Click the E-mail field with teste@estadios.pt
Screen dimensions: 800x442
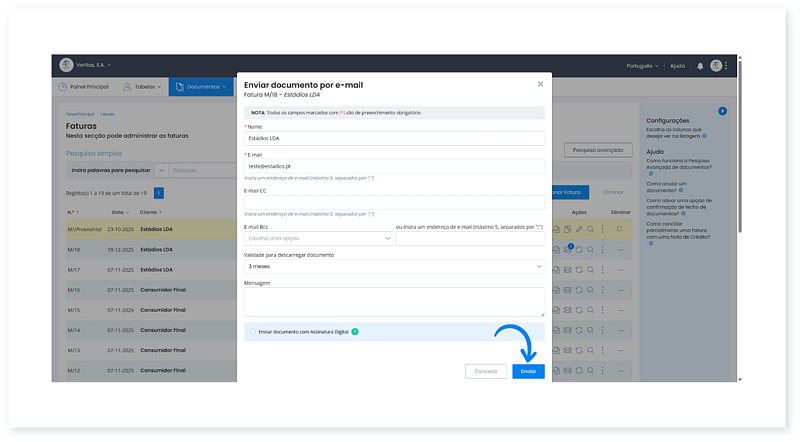[394, 166]
